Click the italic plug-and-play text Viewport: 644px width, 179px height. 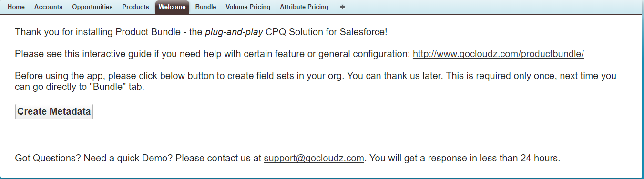[234, 32]
